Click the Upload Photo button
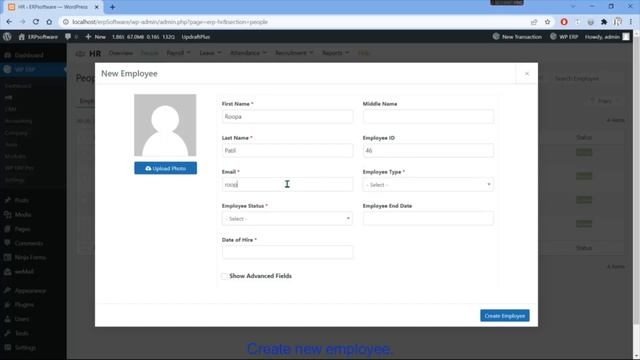The height and width of the screenshot is (360, 640). click(x=165, y=168)
